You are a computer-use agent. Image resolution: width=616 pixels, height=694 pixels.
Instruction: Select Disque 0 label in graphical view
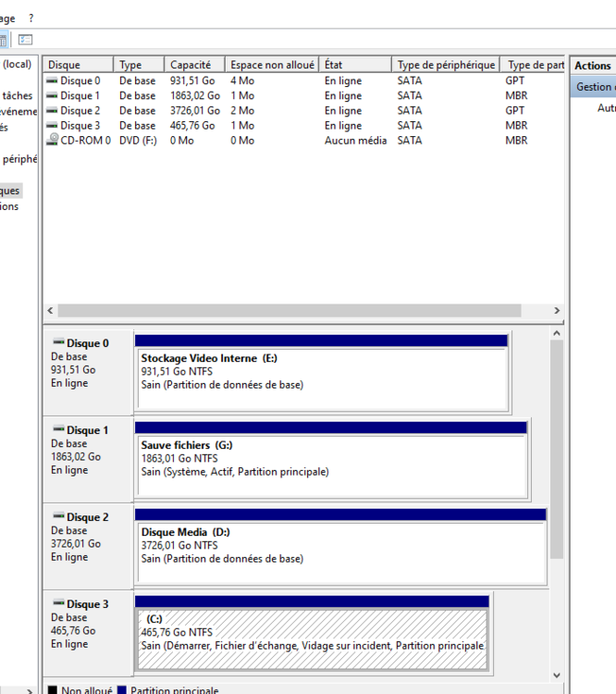pyautogui.click(x=87, y=343)
